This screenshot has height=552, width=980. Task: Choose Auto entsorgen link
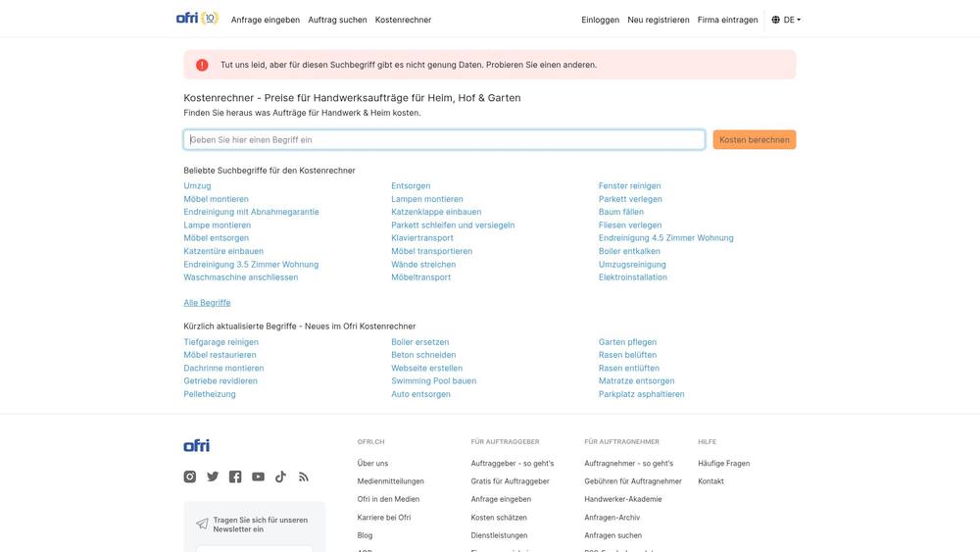click(420, 394)
